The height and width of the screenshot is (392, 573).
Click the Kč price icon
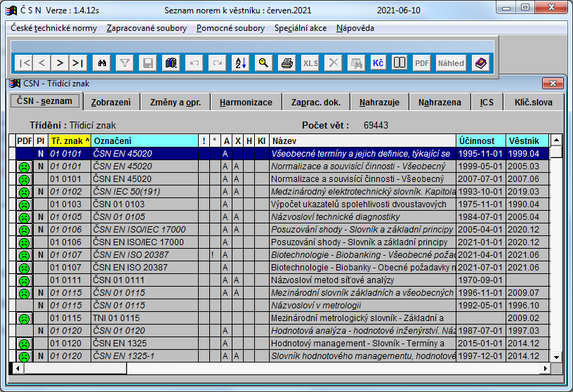tap(378, 63)
